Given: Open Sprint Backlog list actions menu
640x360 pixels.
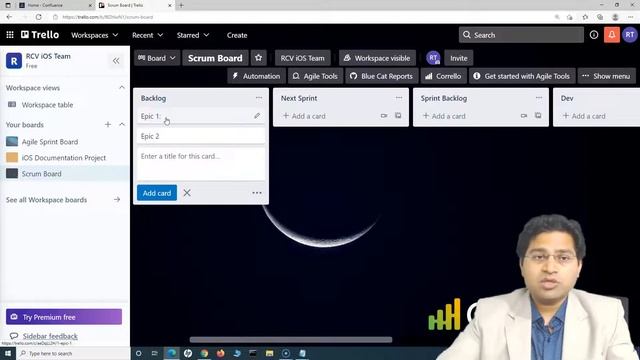Looking at the screenshot, I should point(539,98).
